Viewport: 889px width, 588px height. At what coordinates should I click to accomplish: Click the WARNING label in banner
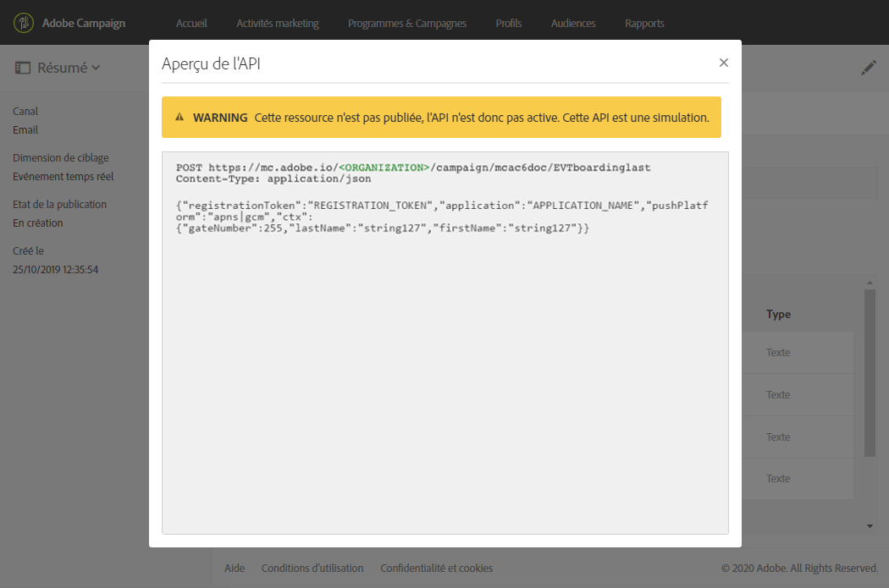[220, 118]
